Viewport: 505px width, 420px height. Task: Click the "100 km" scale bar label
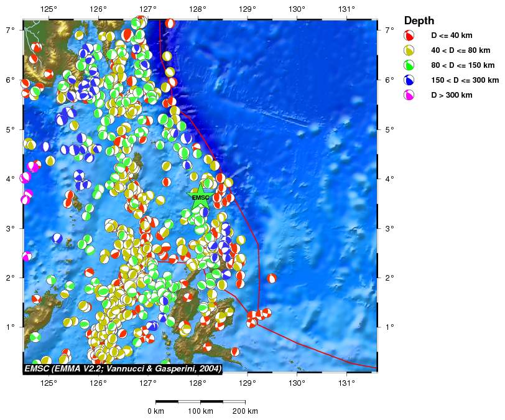pyautogui.click(x=201, y=411)
